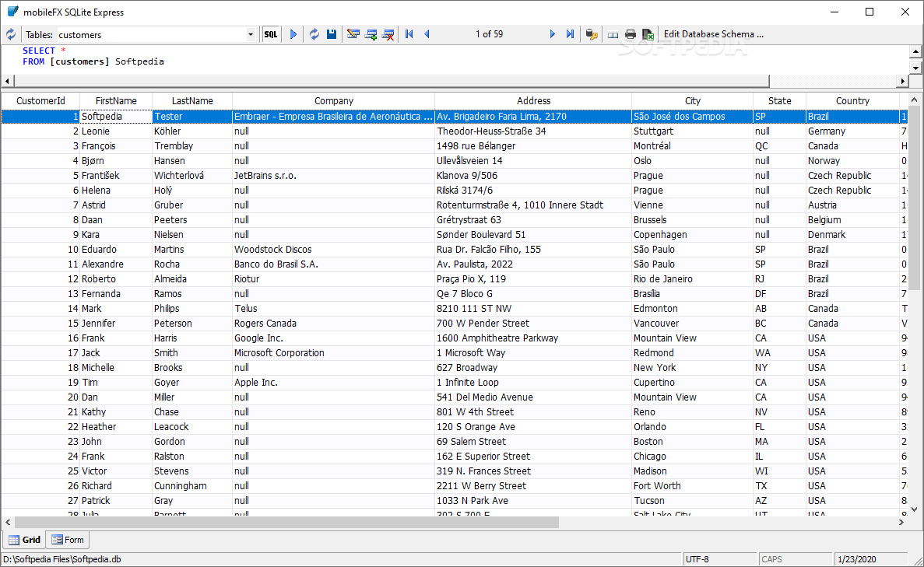
Task: Open the Tables dropdown showing customers
Action: coord(251,35)
